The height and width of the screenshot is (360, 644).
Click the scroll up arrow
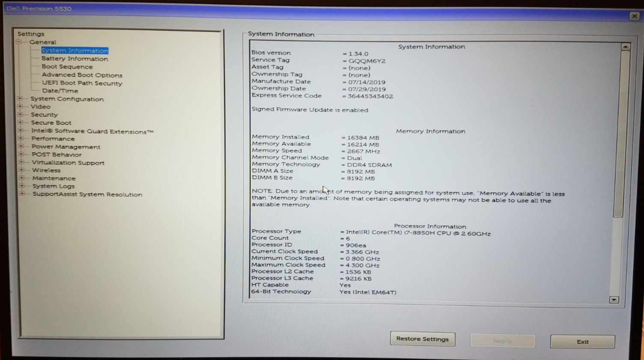[x=626, y=46]
